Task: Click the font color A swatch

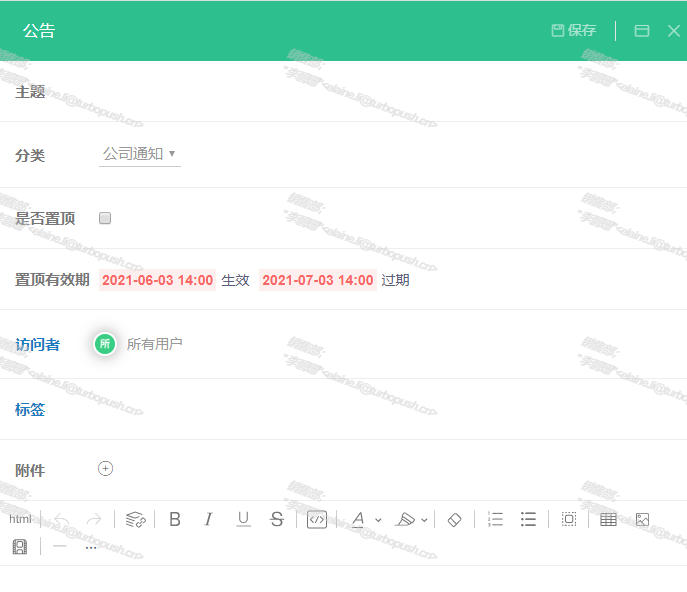Action: click(358, 519)
